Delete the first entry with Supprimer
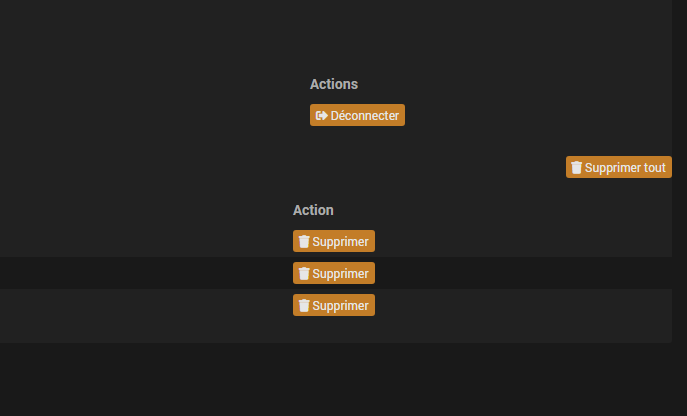Viewport: 687px width, 416px height. (334, 241)
